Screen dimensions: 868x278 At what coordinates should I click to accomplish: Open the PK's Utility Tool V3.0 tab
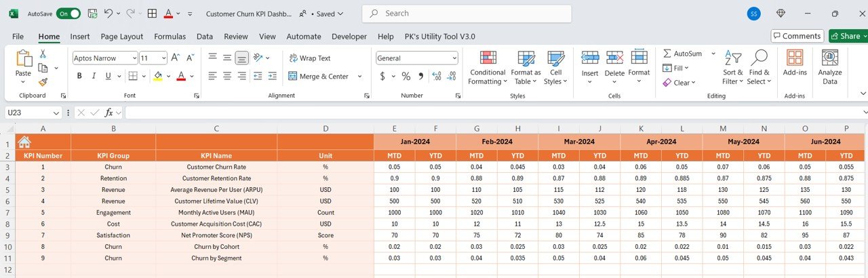(x=439, y=37)
